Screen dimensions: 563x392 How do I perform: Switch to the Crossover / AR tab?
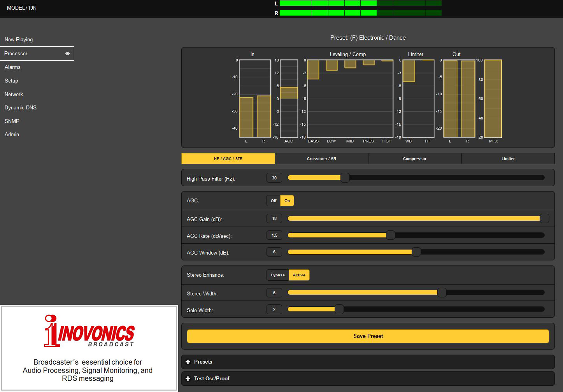coord(321,159)
